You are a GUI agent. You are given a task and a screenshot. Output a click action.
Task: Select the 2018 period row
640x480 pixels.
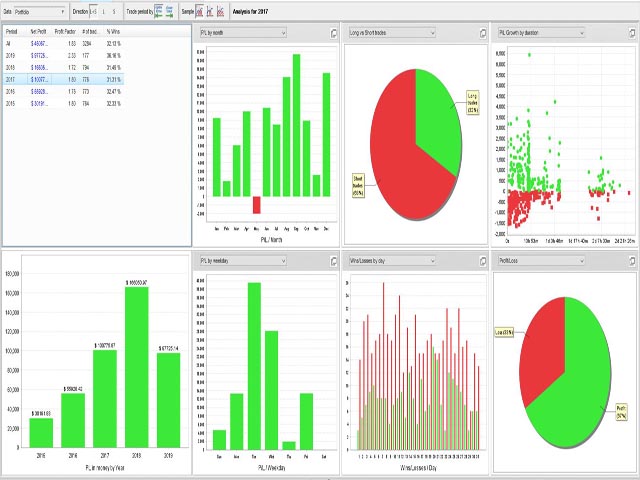pos(63,67)
